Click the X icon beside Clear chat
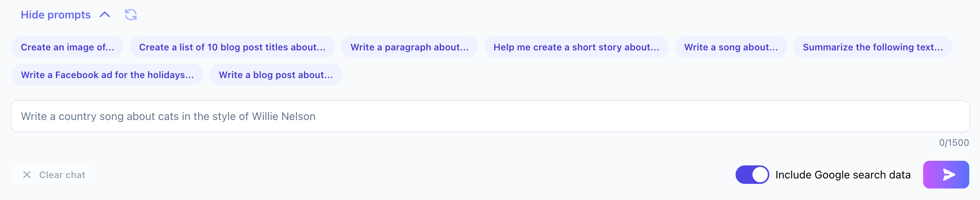Image resolution: width=980 pixels, height=200 pixels. [x=27, y=175]
